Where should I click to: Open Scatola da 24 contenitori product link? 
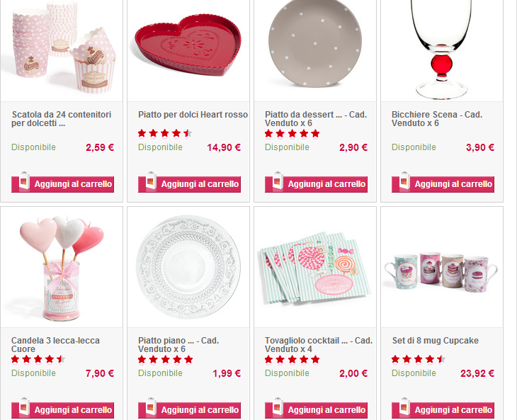(62, 119)
